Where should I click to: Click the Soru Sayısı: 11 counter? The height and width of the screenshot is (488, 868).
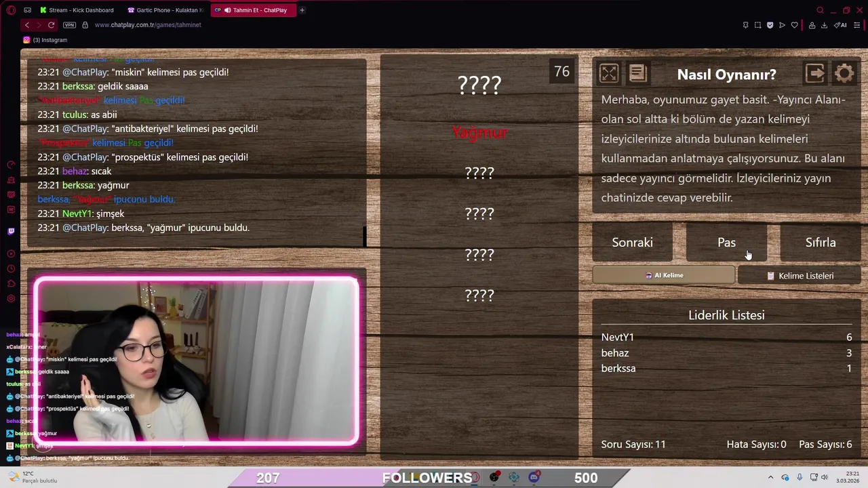(x=633, y=444)
